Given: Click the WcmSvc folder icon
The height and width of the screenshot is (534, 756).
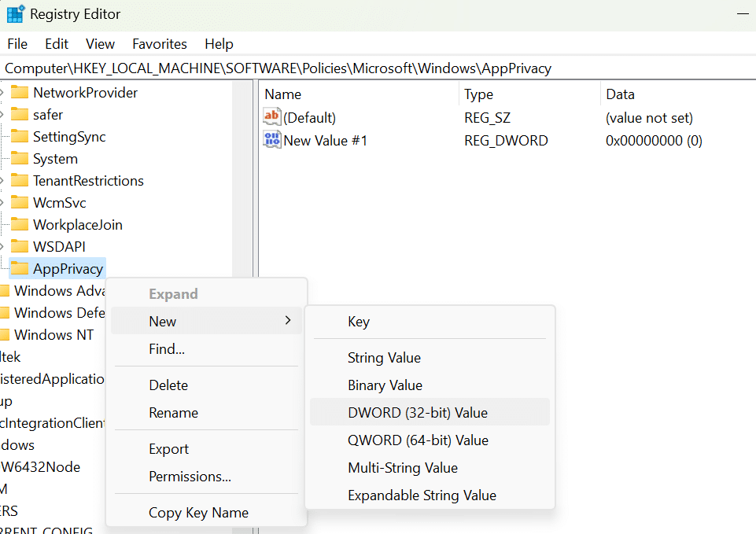Looking at the screenshot, I should (20, 202).
